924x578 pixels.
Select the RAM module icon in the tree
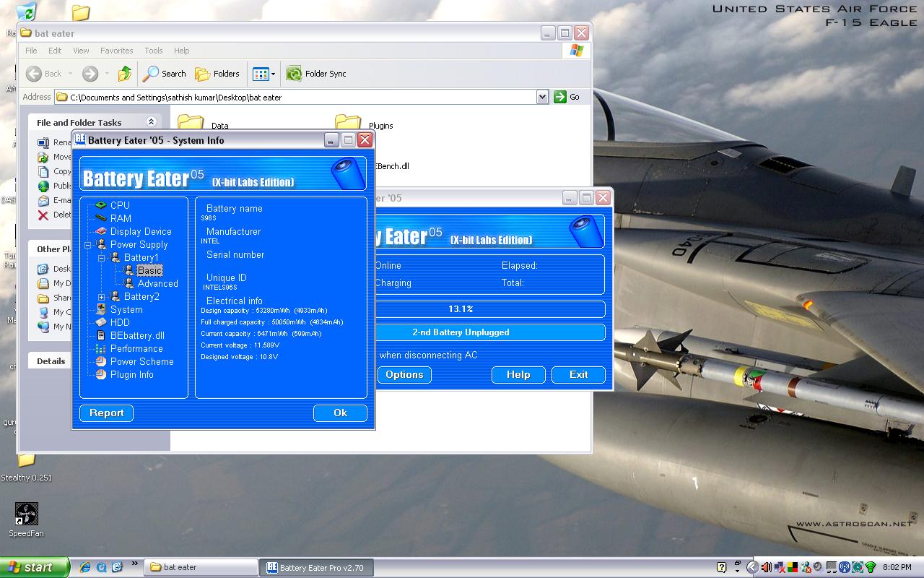coord(101,219)
